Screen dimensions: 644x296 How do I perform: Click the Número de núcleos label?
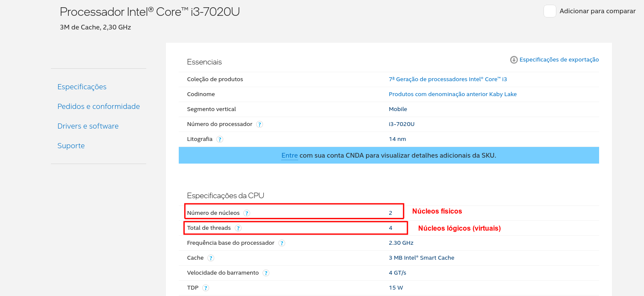(213, 213)
